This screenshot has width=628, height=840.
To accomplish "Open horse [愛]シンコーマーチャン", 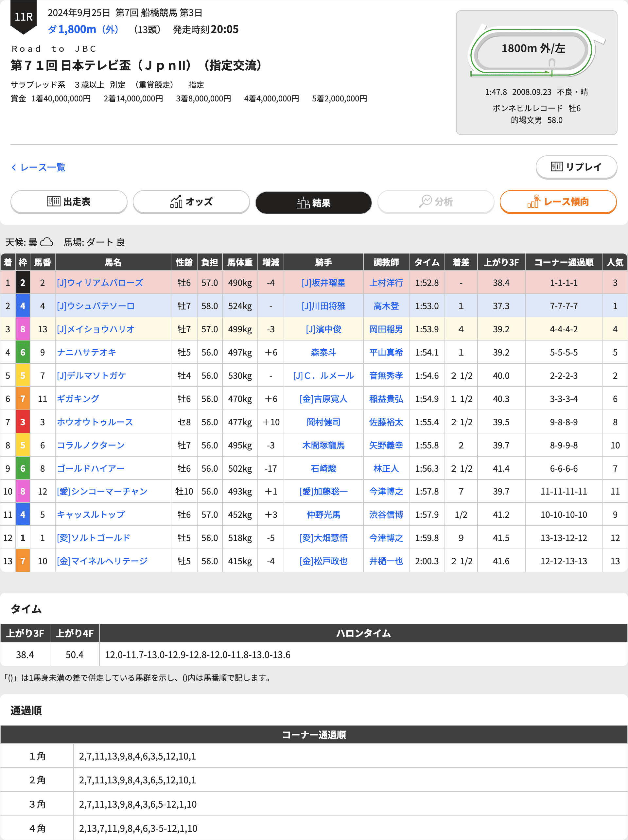I will click(102, 491).
